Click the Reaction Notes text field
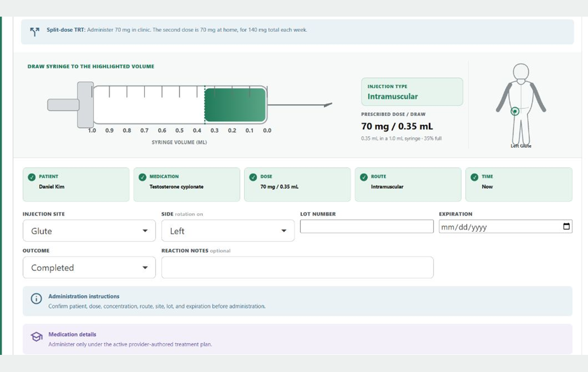The height and width of the screenshot is (372, 588). (x=297, y=267)
